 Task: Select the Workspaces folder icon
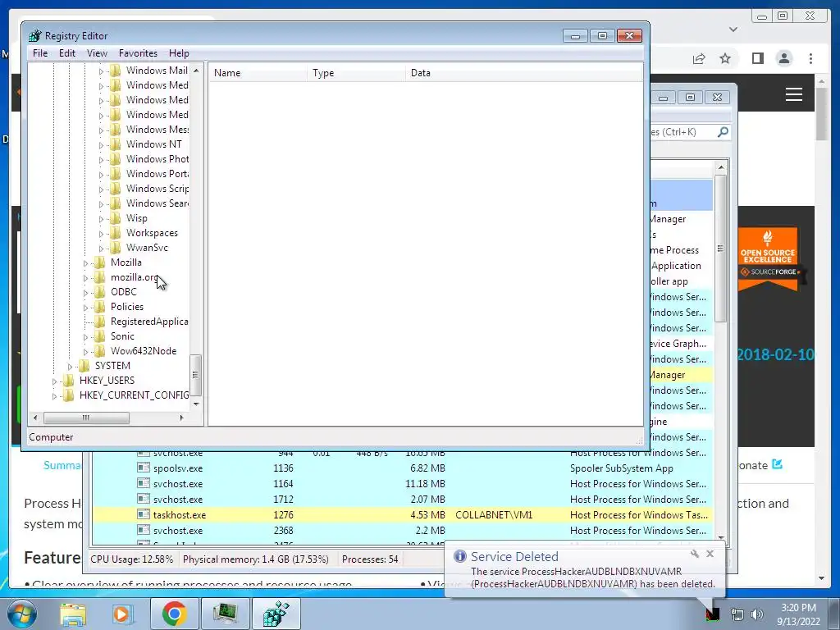[x=115, y=233]
